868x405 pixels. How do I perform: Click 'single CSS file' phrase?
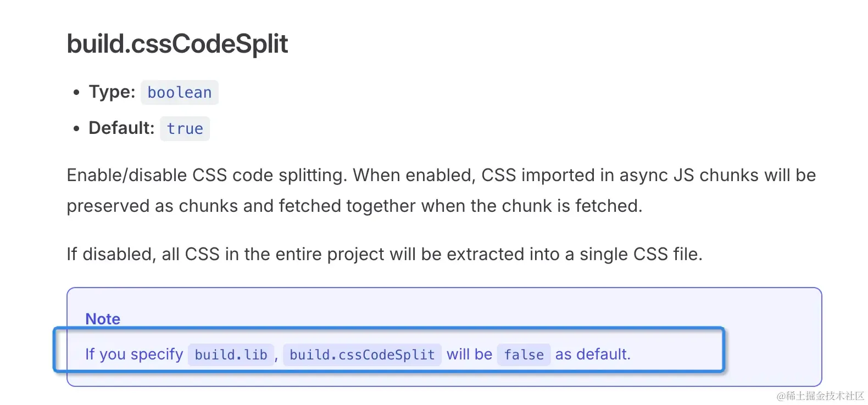tap(641, 254)
